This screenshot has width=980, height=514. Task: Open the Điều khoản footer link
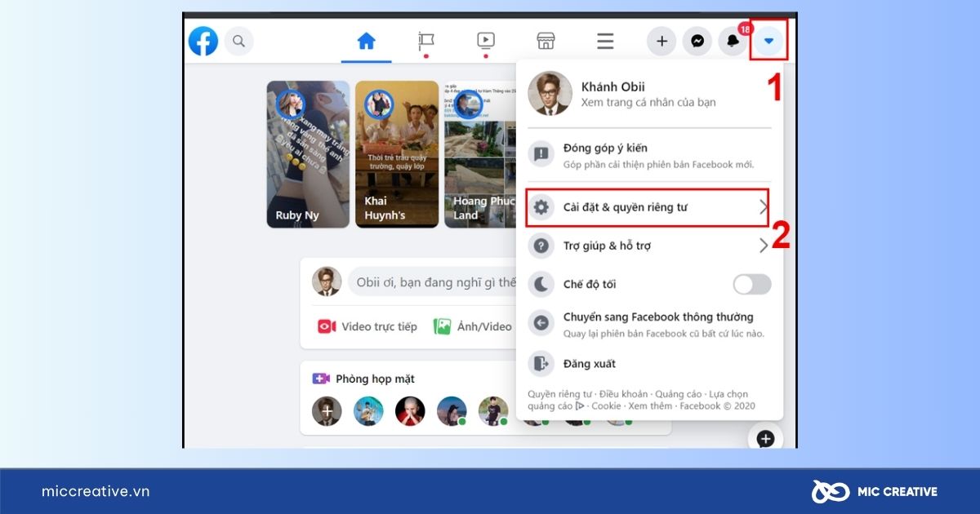(622, 394)
